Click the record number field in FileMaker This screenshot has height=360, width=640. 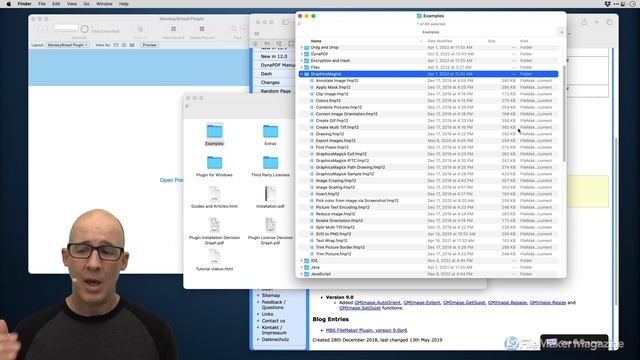[66, 28]
